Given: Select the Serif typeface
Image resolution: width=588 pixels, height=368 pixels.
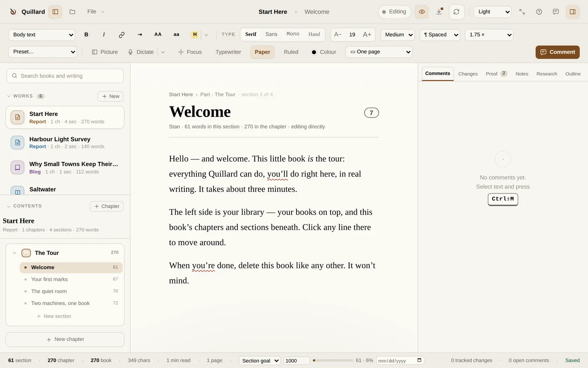Looking at the screenshot, I should point(251,34).
